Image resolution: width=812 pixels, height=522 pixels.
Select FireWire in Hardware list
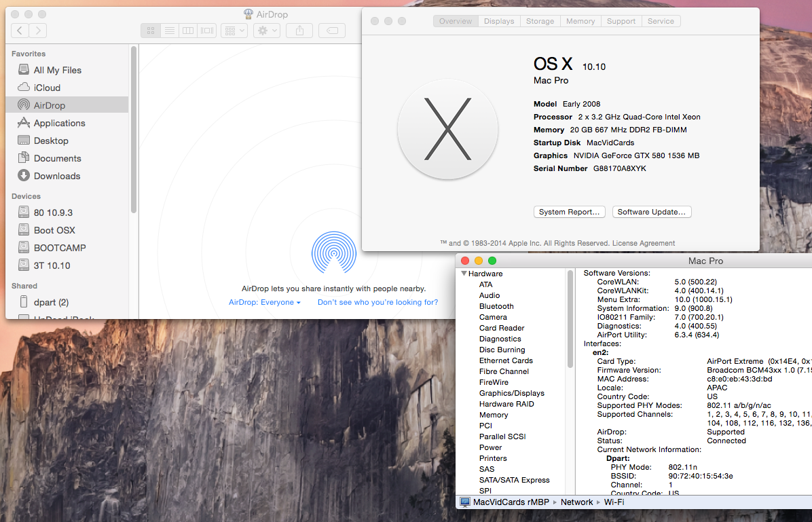pyautogui.click(x=494, y=382)
